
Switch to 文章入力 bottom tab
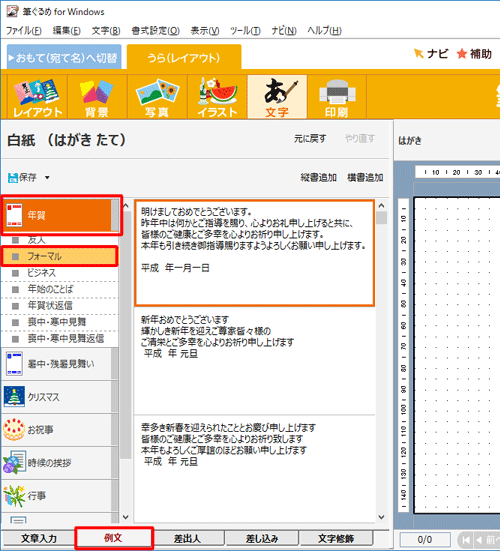click(x=39, y=538)
